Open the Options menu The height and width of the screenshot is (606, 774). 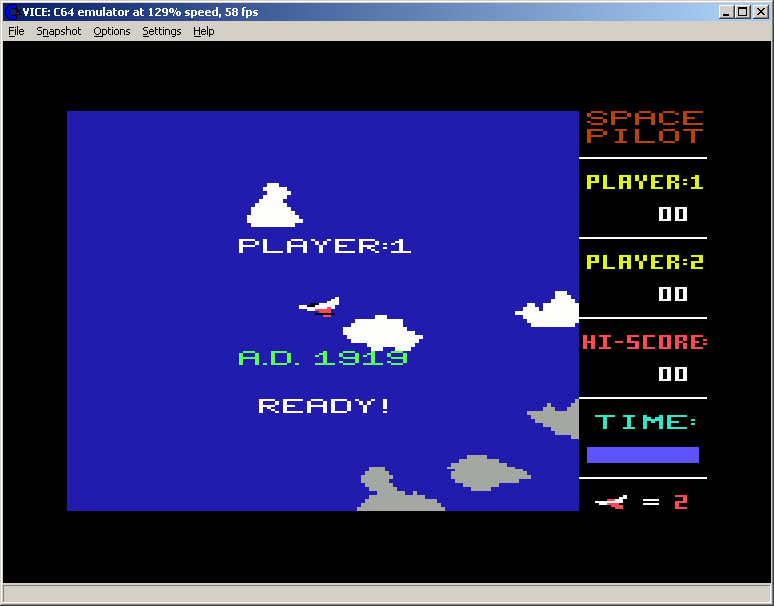(x=112, y=31)
